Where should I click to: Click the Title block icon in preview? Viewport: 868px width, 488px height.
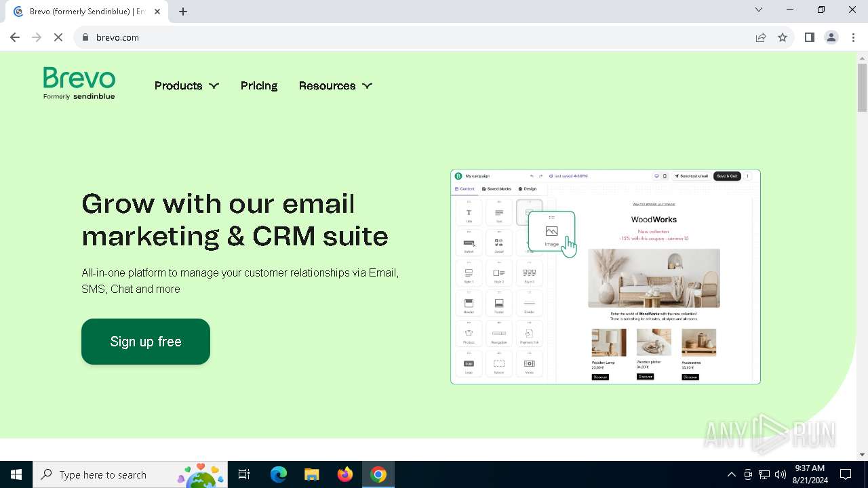point(469,212)
